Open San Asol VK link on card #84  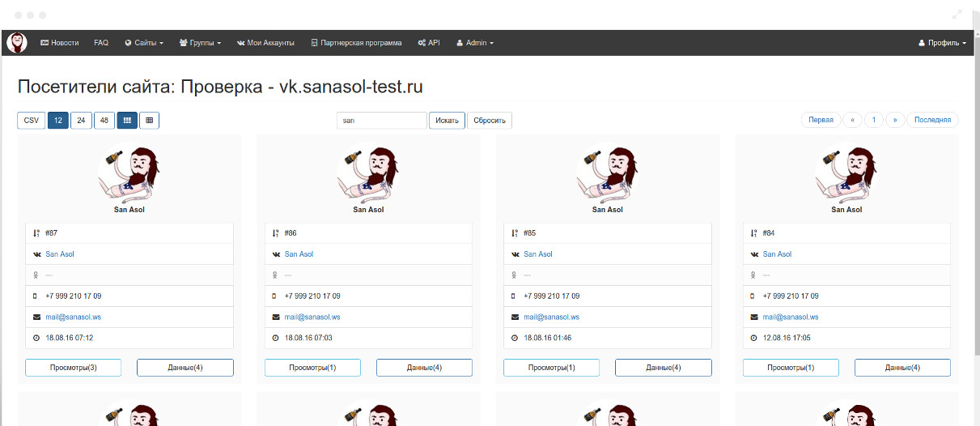[x=777, y=254]
